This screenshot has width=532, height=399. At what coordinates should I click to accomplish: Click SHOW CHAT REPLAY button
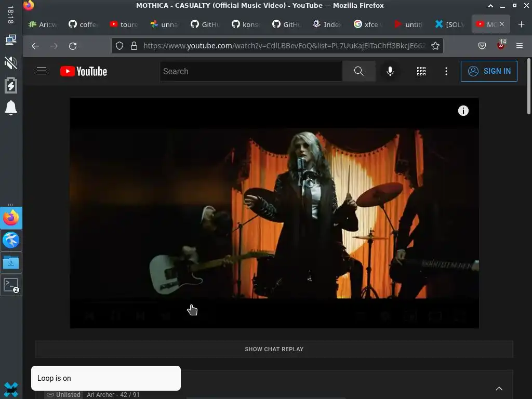coord(274,349)
